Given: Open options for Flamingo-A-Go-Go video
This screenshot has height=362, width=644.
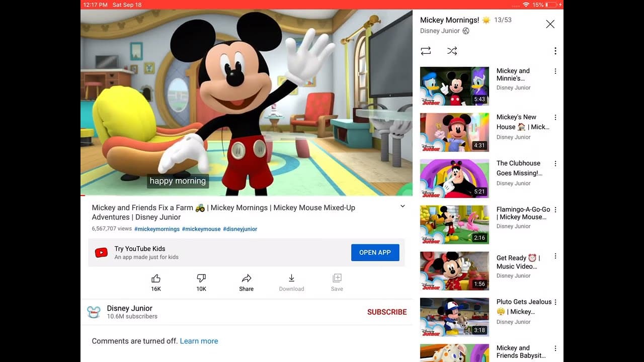Looking at the screenshot, I should [x=555, y=210].
